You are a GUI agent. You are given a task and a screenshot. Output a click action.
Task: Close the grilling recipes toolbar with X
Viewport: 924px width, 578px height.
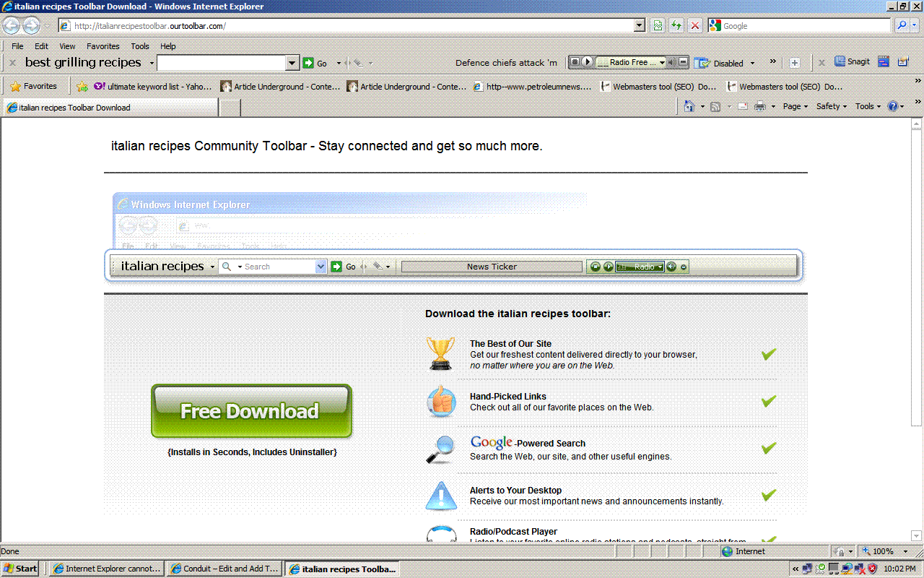pyautogui.click(x=12, y=63)
